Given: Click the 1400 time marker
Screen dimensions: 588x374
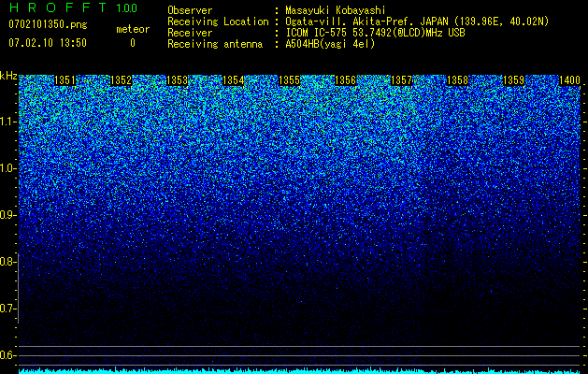Looking at the screenshot, I should click(x=569, y=80).
